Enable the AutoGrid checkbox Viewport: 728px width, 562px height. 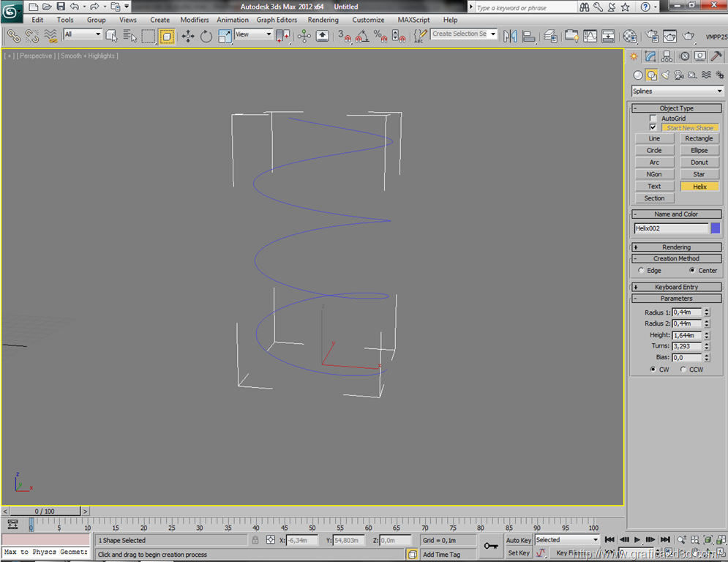point(653,118)
